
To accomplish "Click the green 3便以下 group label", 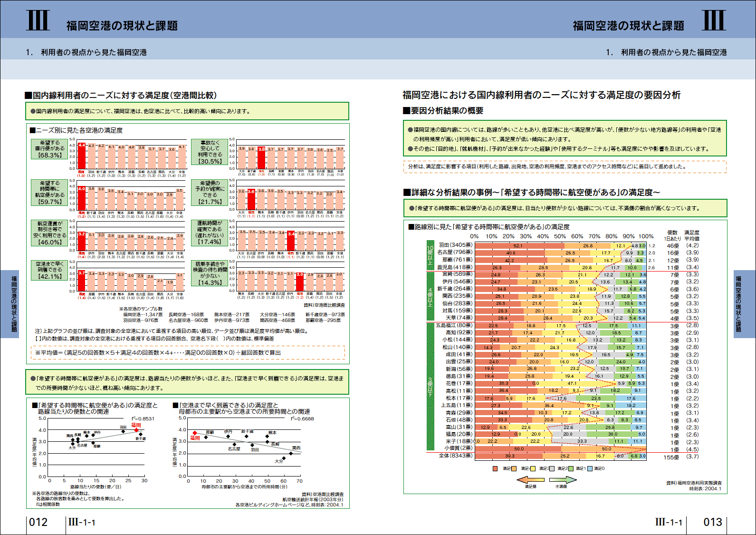I will pyautogui.click(x=430, y=387).
